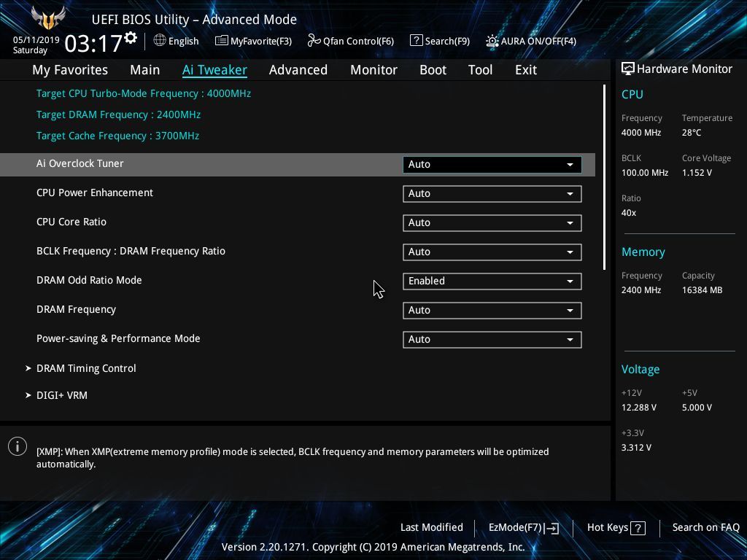
Task: Open Last Modified log
Action: [x=432, y=527]
